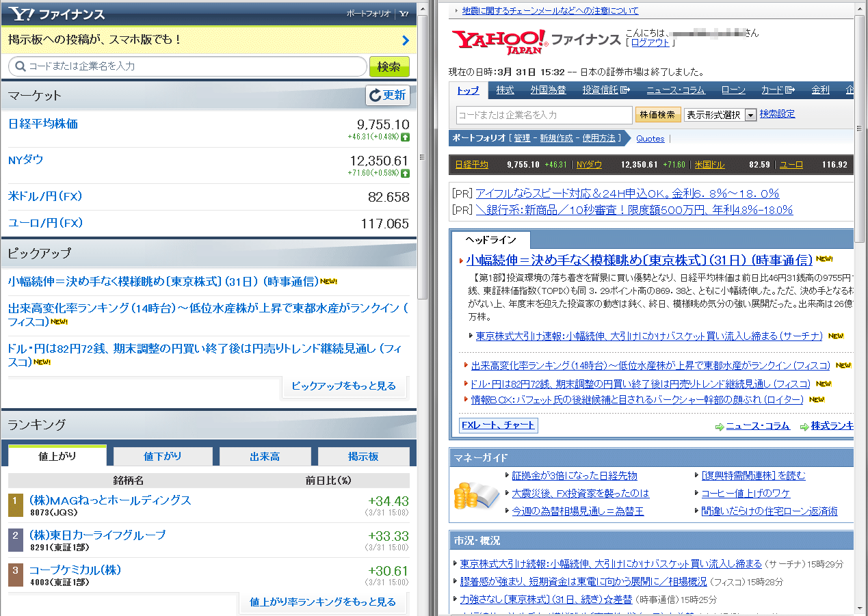The image size is (868, 616).
Task: Open コープケミカル(株) ranking entry
Action: [x=75, y=570]
